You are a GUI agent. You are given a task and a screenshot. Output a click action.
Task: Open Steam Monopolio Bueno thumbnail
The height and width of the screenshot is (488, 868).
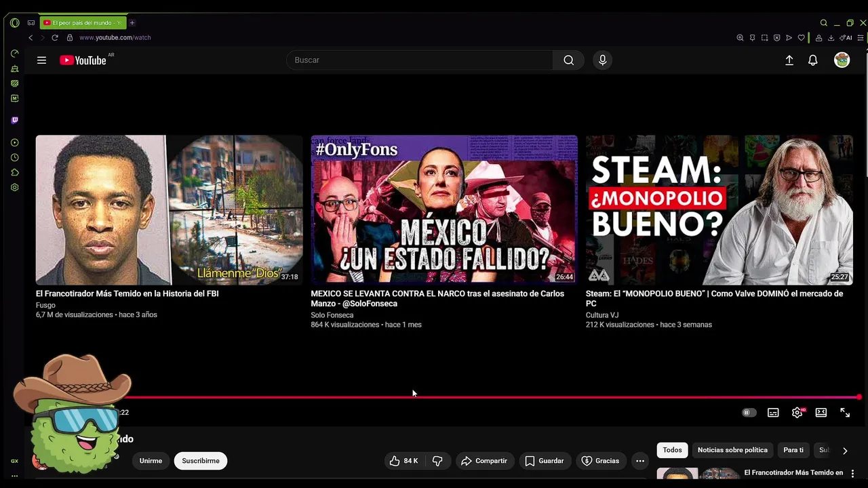[719, 210]
